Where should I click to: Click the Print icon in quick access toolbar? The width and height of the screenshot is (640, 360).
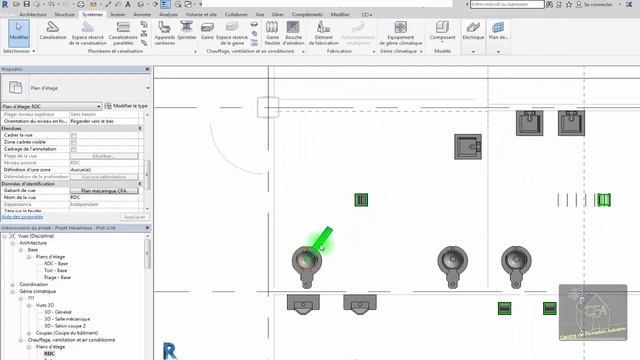pyautogui.click(x=81, y=4)
